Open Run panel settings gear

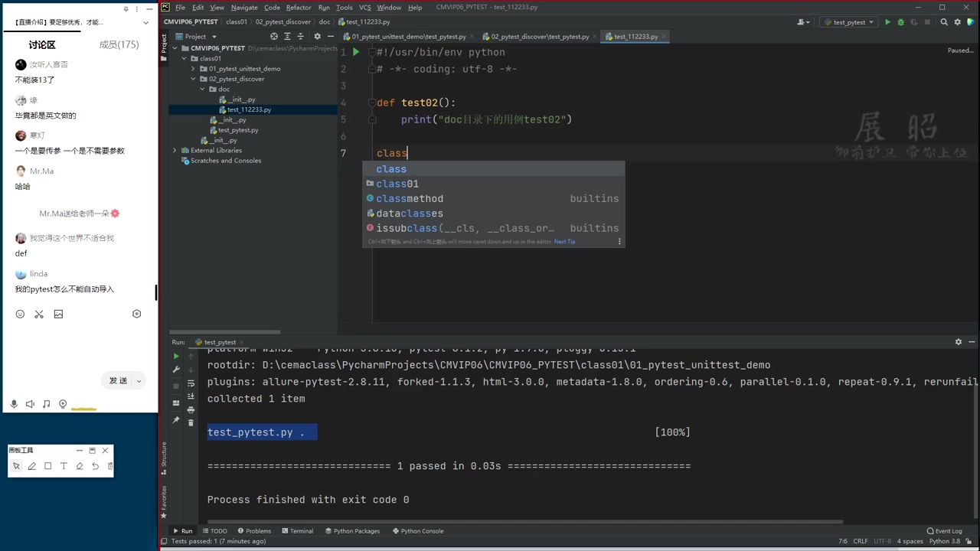[958, 342]
